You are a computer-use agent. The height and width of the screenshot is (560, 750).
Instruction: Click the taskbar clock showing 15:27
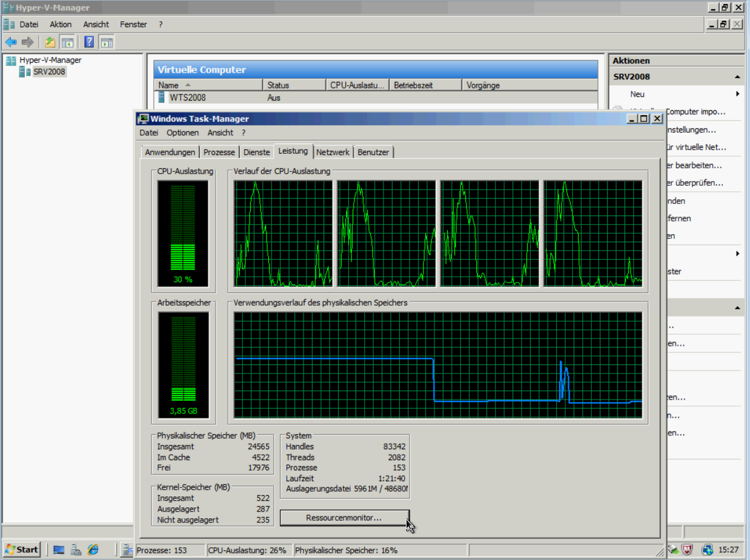pyautogui.click(x=728, y=550)
